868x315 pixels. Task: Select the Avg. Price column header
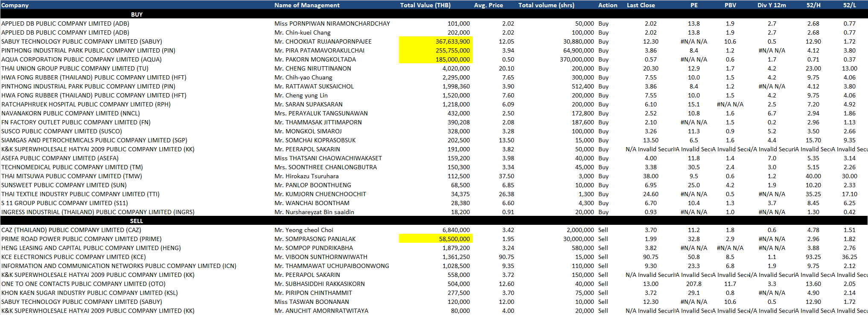point(488,5)
